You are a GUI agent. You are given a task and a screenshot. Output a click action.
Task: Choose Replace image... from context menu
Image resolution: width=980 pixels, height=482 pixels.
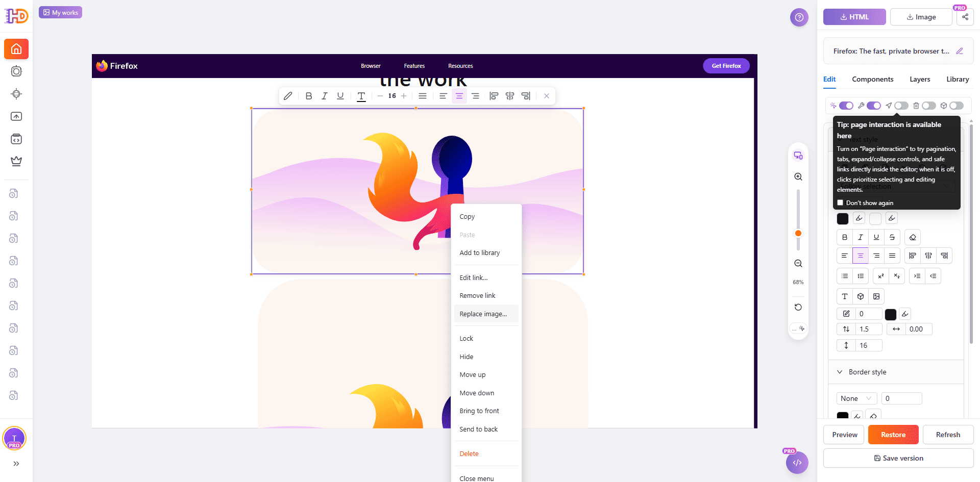click(486, 314)
